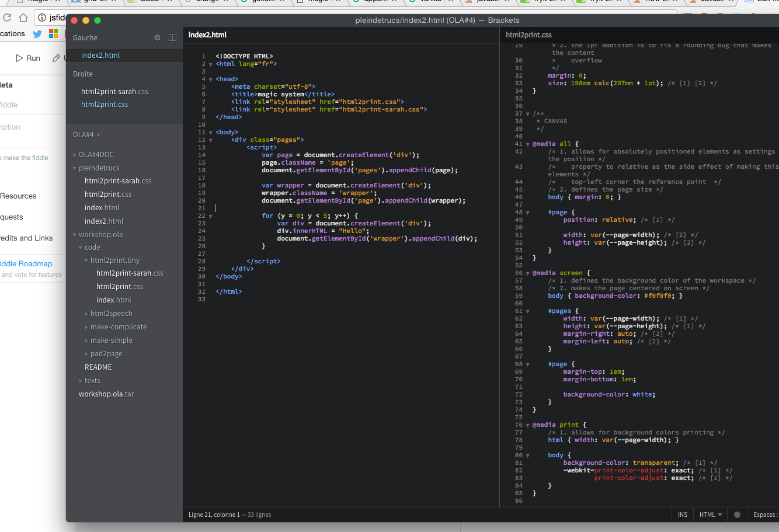
Task: Collapse the code folder in the tree
Action: point(81,248)
